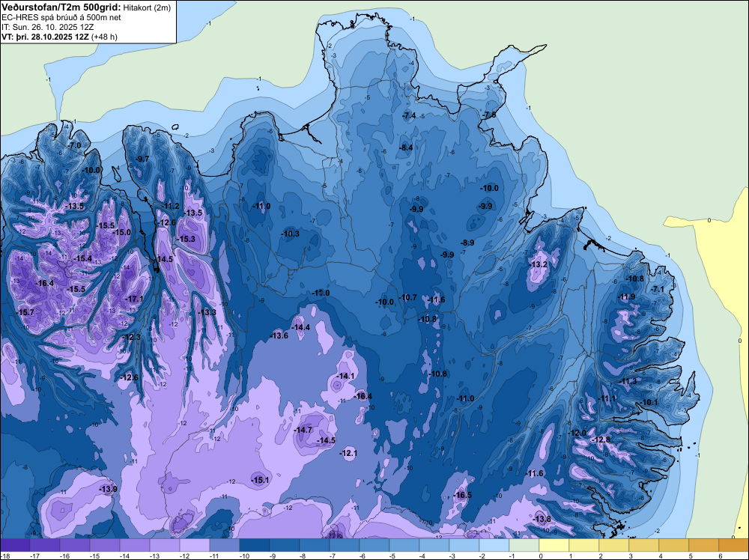Click the -9.7 temperature label

(142, 159)
